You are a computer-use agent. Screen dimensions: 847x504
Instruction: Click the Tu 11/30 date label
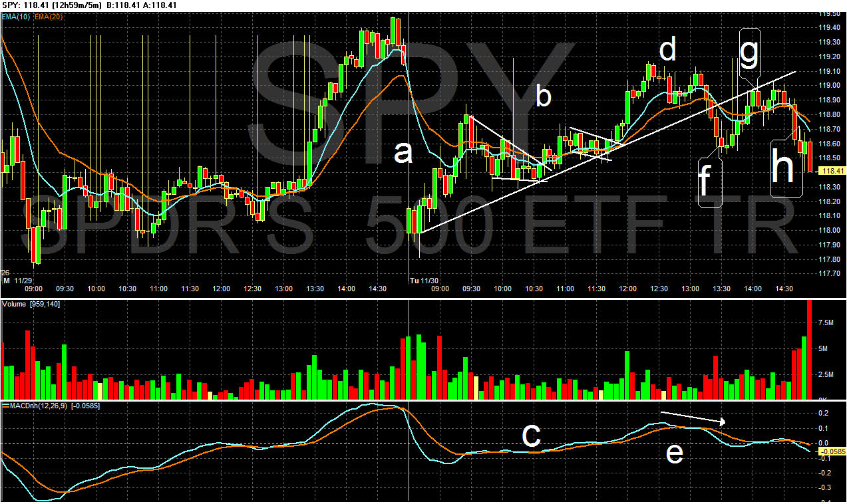coord(424,281)
